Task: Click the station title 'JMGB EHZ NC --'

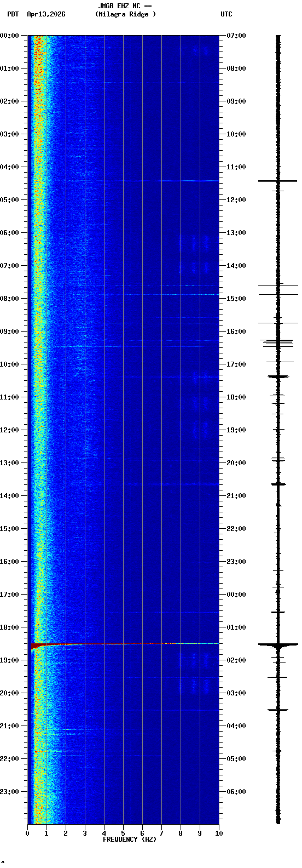Action: [125, 6]
